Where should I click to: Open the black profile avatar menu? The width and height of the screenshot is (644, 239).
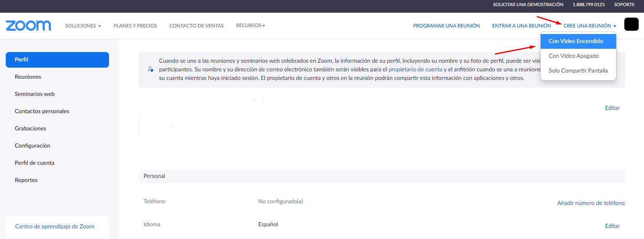point(631,24)
